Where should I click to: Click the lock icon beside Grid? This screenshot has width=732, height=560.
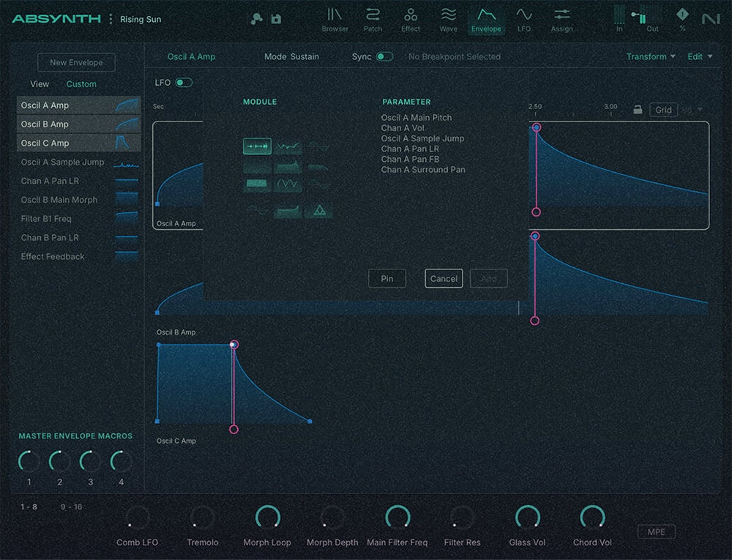pos(638,110)
